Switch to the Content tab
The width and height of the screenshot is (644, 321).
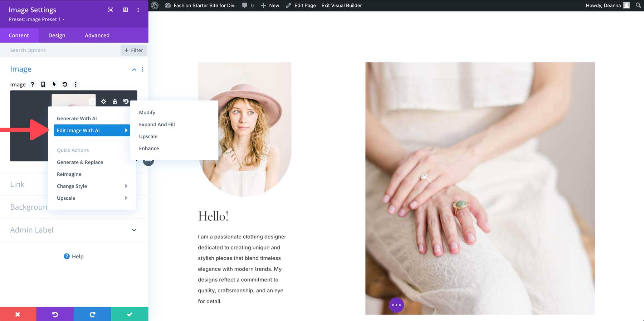point(19,35)
